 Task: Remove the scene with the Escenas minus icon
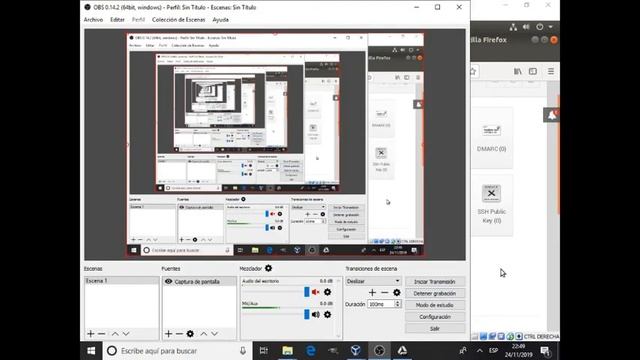[x=102, y=334]
